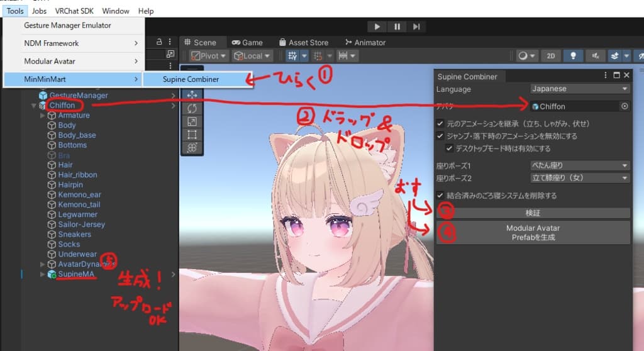Toggle 結合済みのごろ寝システムを削除する checkbox

[x=440, y=195]
